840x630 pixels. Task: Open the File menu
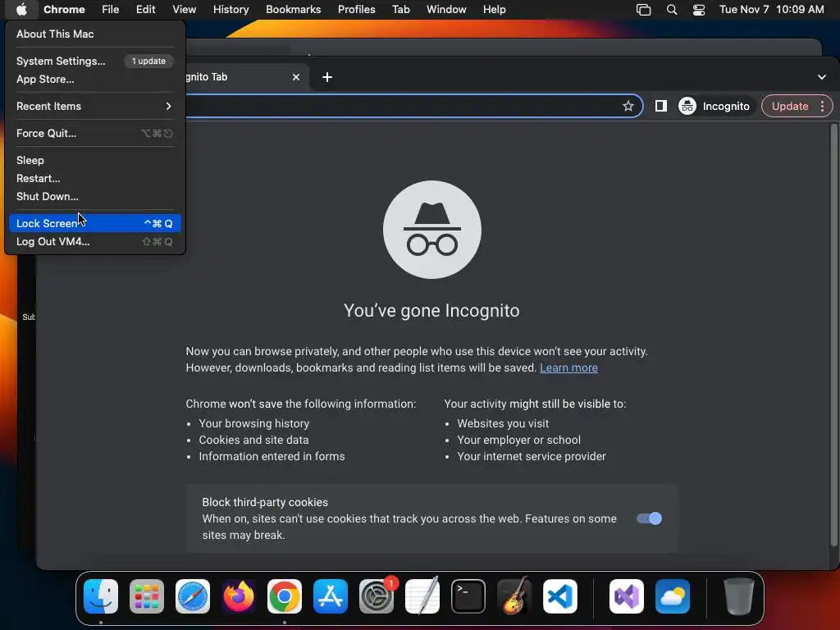111,10
